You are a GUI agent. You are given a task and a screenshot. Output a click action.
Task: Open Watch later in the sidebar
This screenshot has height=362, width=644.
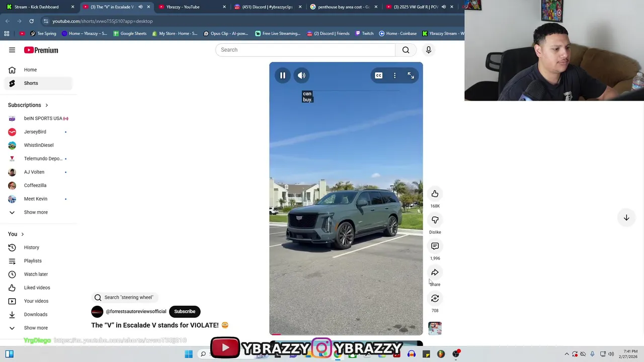point(38,274)
